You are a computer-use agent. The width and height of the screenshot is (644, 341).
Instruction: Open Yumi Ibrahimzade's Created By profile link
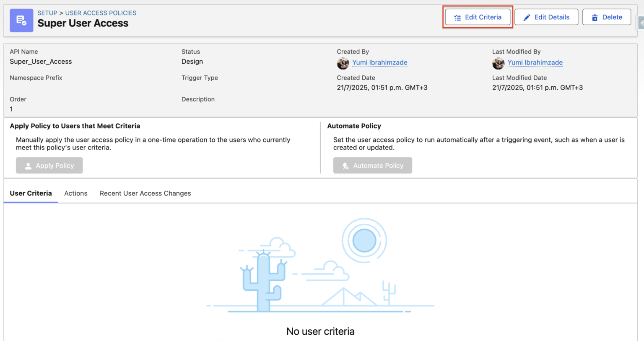tap(379, 62)
